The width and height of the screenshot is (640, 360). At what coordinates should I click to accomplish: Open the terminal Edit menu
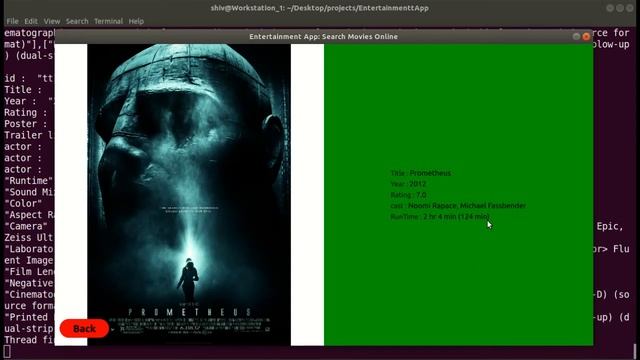coord(31,21)
